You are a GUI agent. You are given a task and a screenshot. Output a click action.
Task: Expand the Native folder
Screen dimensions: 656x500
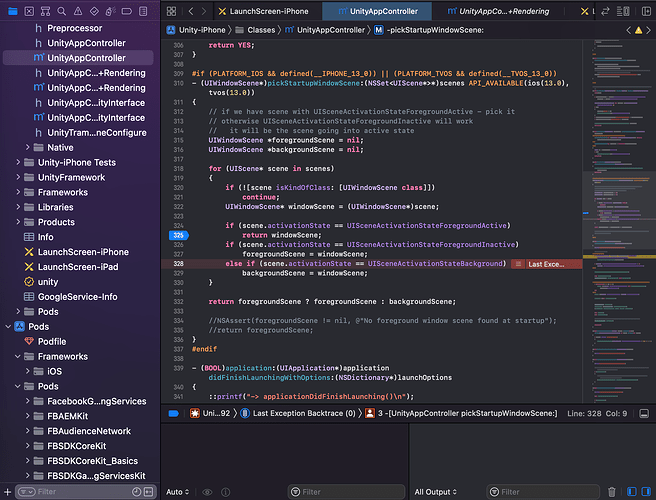pyautogui.click(x=28, y=147)
